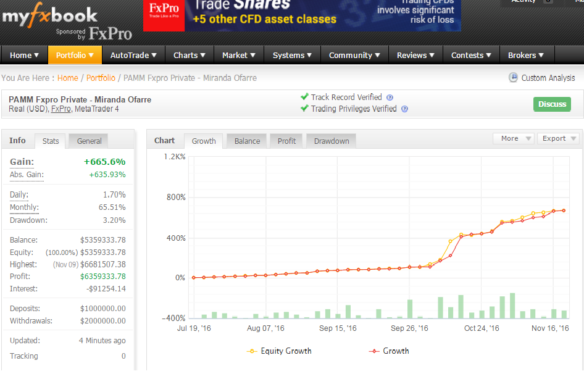Expand the AutoTrade menu
The image size is (584, 392).
133,55
